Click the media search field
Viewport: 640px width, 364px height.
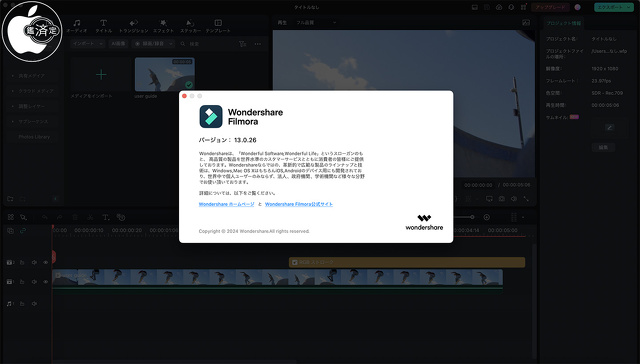point(206,44)
